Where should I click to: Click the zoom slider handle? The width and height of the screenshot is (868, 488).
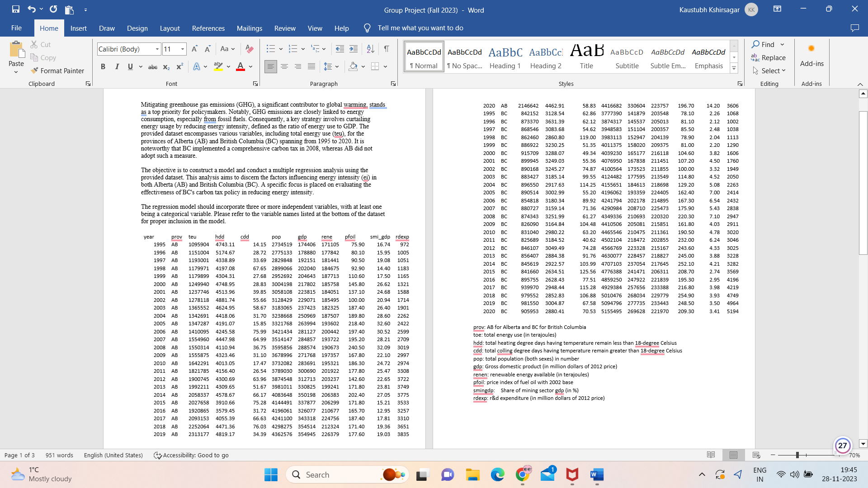pos(797,455)
